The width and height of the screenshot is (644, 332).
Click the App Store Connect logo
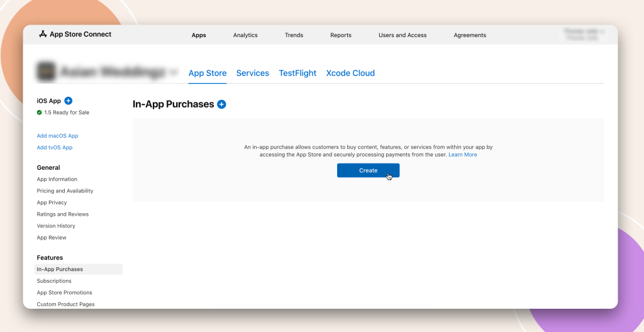[75, 35]
